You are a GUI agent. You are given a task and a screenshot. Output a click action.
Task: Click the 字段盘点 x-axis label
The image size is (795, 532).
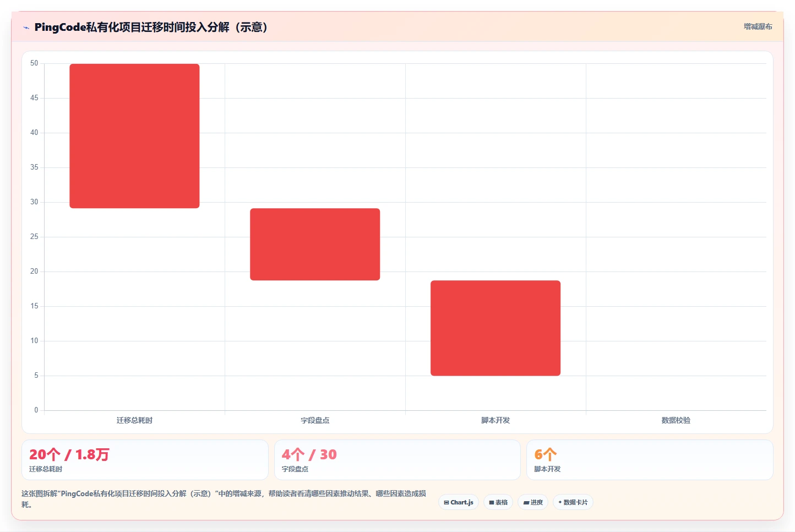315,420
